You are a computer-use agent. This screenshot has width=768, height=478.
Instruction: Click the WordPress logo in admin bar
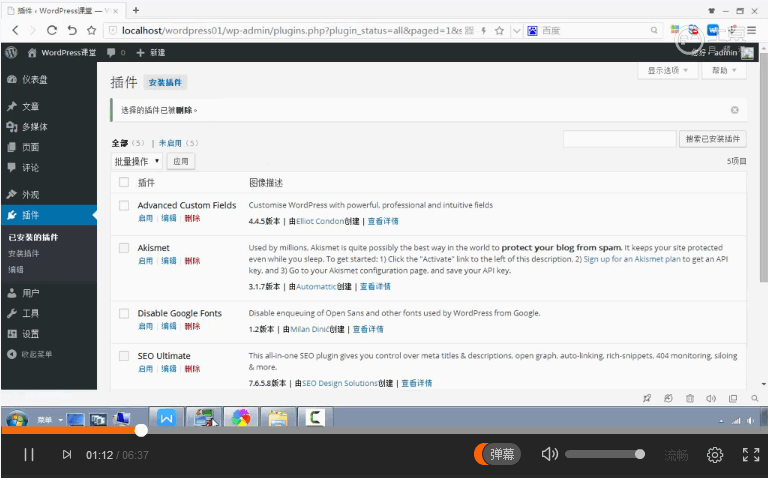point(11,52)
